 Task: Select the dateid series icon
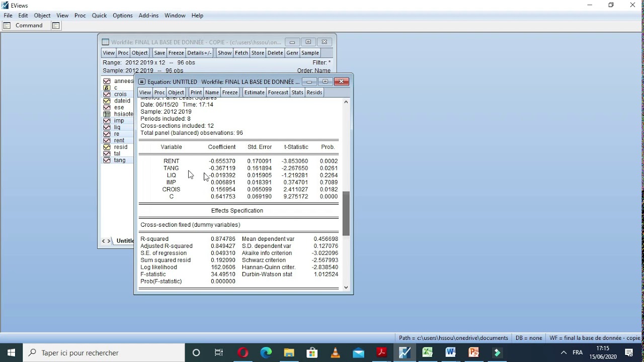click(107, 101)
